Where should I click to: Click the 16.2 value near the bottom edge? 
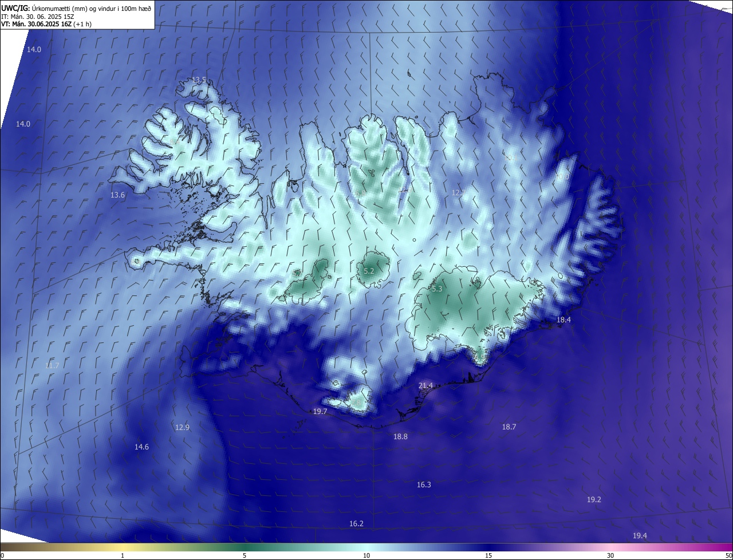click(x=356, y=523)
